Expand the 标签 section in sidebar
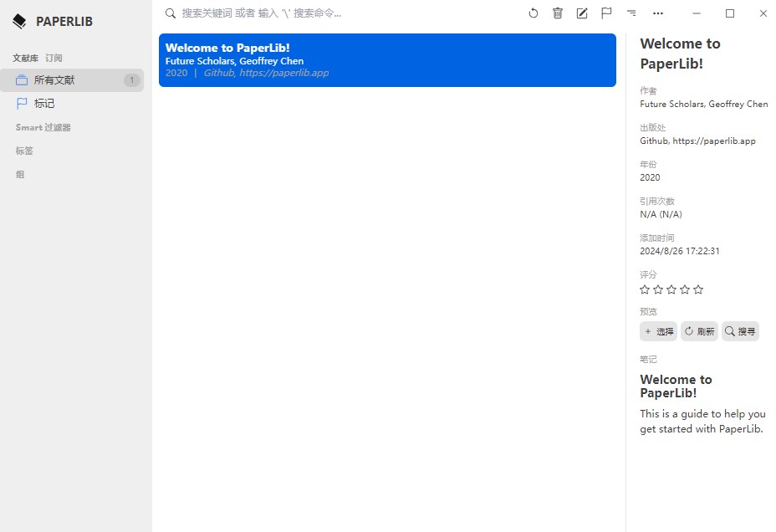Viewport: 776px width, 532px height. point(24,151)
